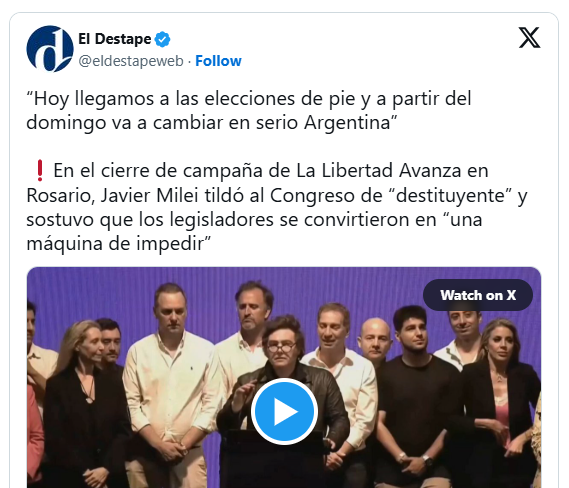The height and width of the screenshot is (488, 569).
Task: Click the blue verified badge checkmark
Action: tap(162, 39)
